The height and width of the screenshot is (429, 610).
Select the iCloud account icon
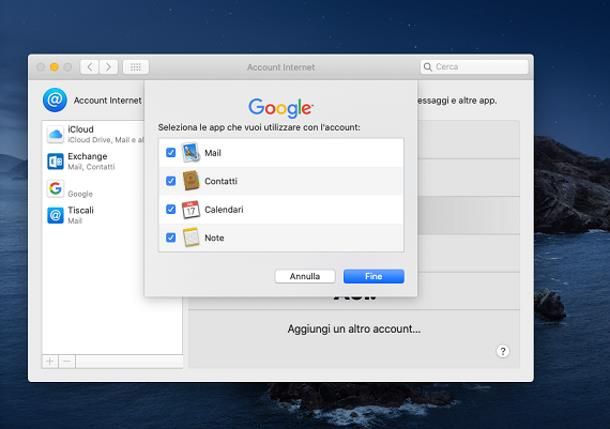click(55, 135)
